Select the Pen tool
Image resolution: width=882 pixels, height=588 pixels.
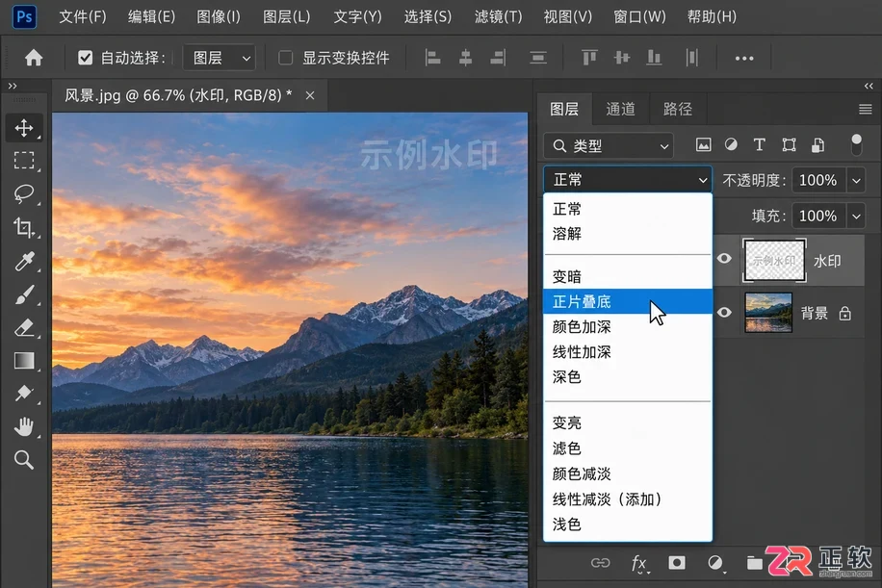(x=24, y=393)
